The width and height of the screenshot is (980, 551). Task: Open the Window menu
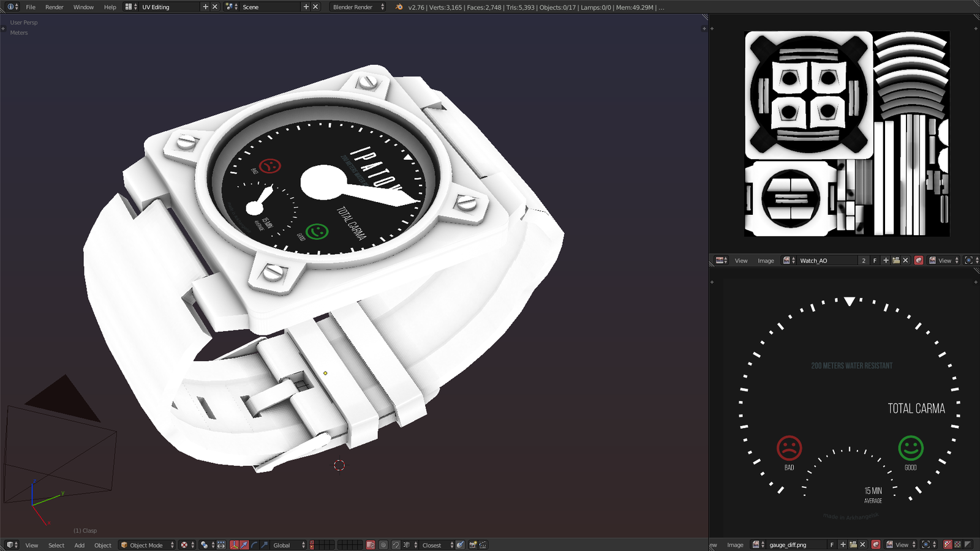pyautogui.click(x=83, y=7)
